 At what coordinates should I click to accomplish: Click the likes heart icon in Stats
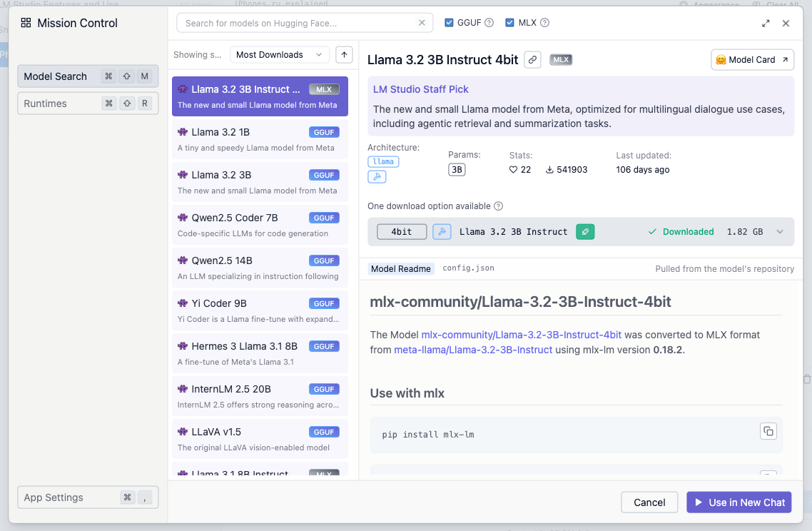click(513, 169)
